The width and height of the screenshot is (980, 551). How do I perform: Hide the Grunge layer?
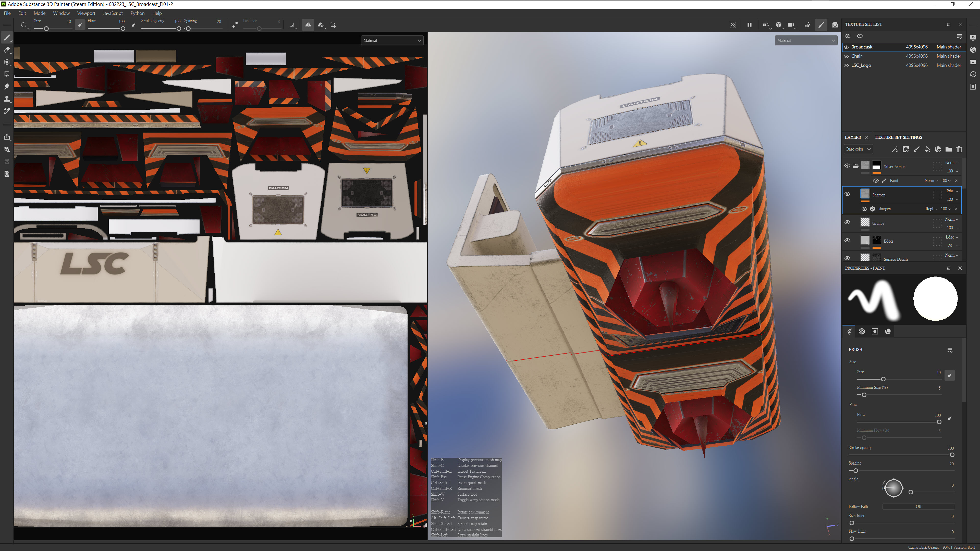point(847,222)
